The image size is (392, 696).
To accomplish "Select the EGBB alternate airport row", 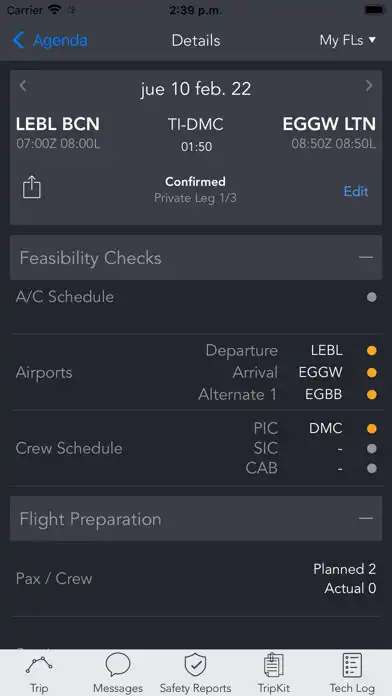I will pos(287,395).
